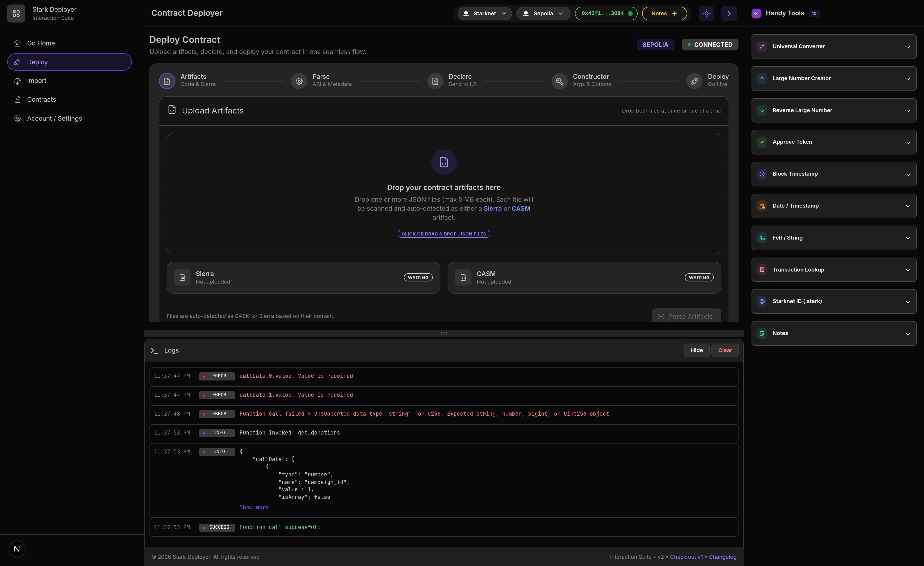The image size is (924, 566).
Task: Click the SEPOLIA network badge
Action: tap(655, 45)
